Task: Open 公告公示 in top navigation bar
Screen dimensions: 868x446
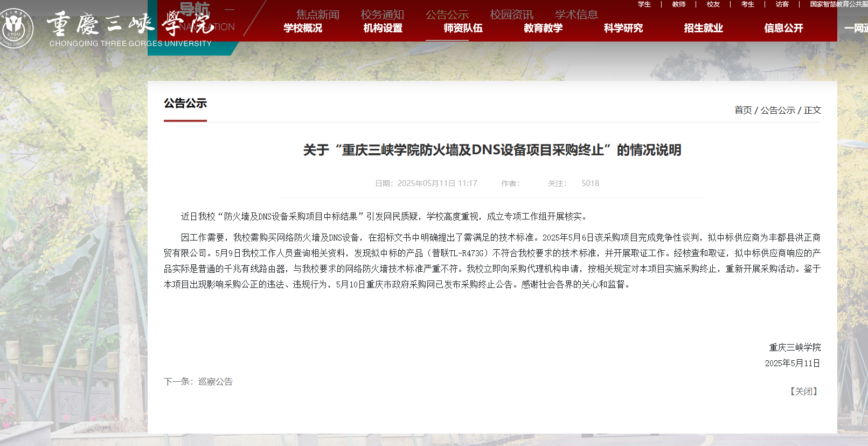Action: click(447, 15)
